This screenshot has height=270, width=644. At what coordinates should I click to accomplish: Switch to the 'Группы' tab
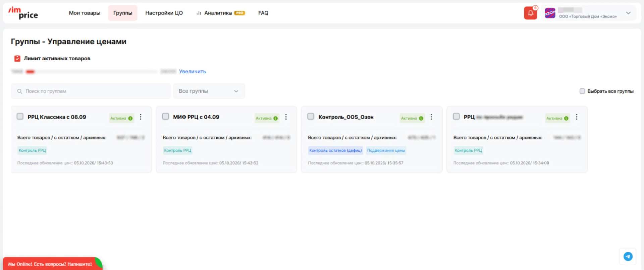pos(123,13)
